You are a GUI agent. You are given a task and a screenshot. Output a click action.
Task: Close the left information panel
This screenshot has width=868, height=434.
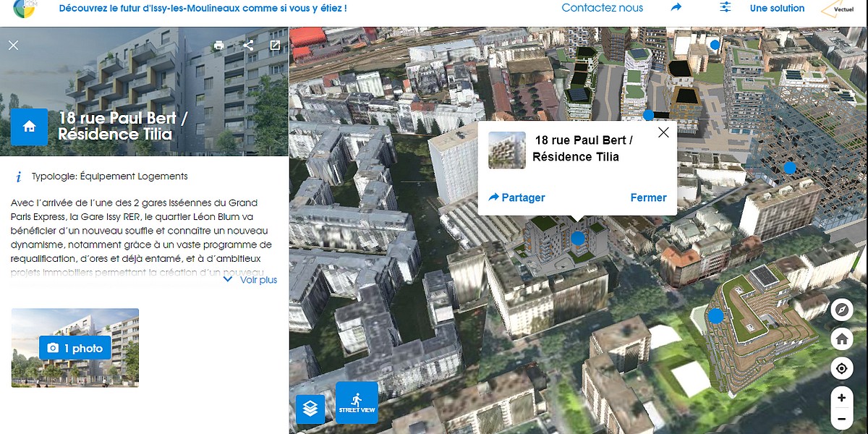click(x=13, y=46)
